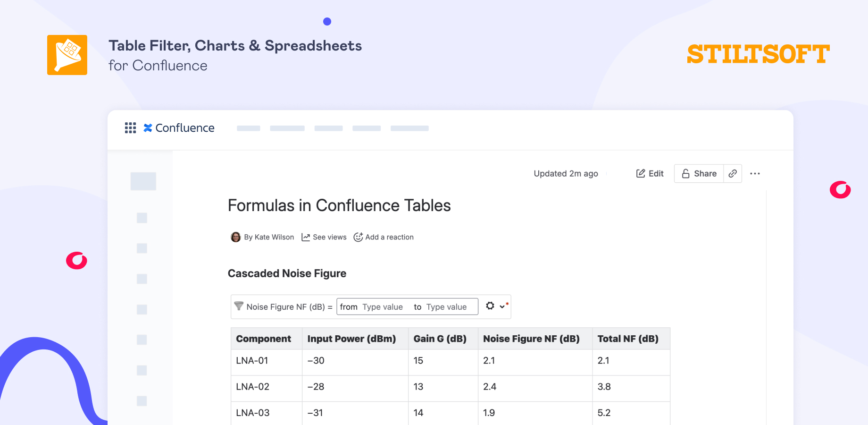Click the Formulas in Confluence Tables title
This screenshot has height=425, width=868.
[x=339, y=205]
